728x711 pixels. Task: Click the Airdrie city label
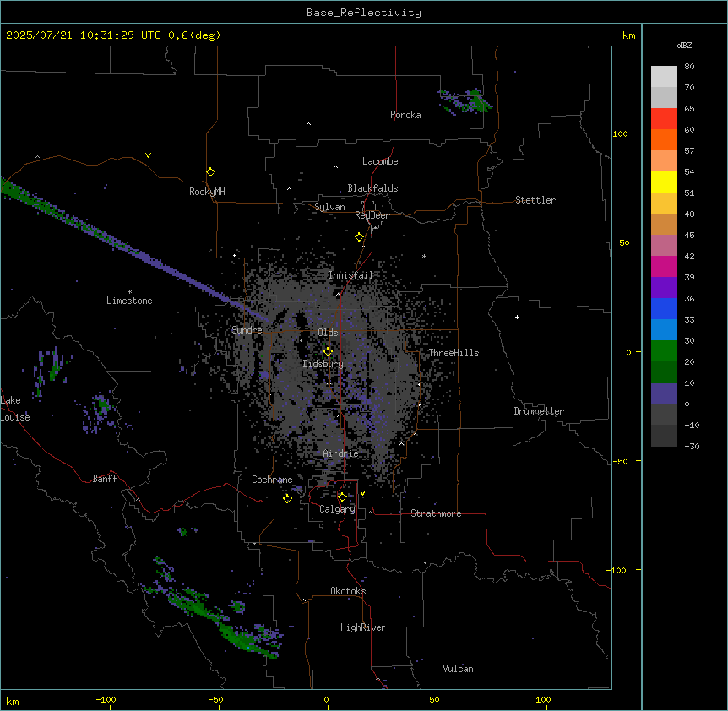tap(341, 453)
